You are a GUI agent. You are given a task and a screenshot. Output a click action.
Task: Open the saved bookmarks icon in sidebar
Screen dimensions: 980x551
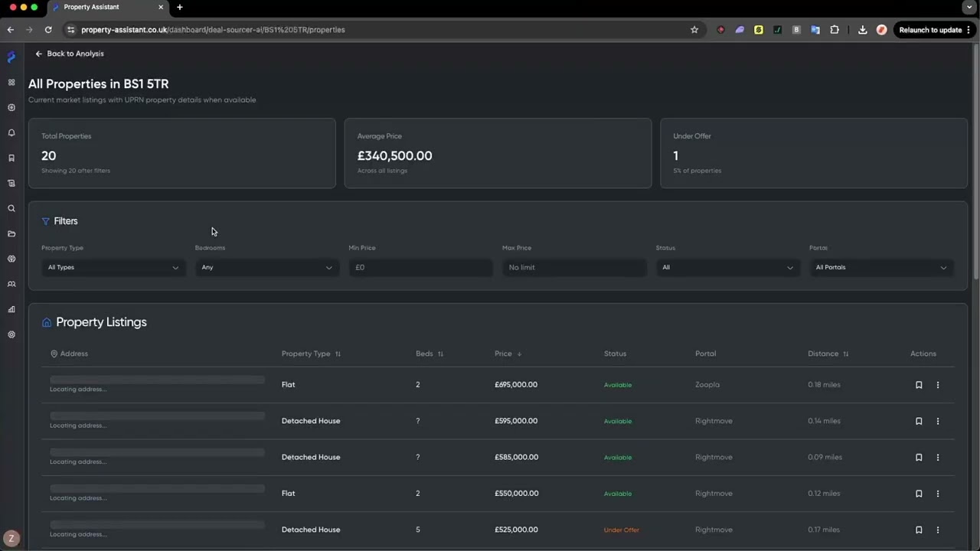[x=11, y=158]
